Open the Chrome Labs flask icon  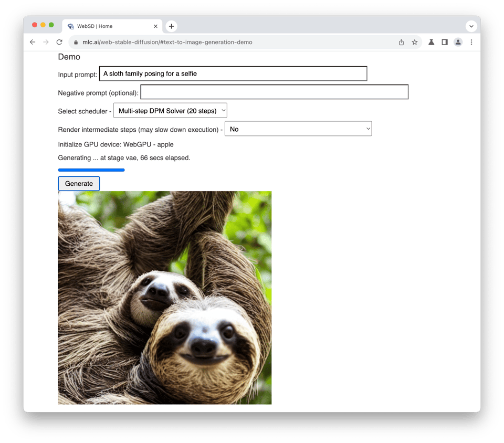[431, 42]
